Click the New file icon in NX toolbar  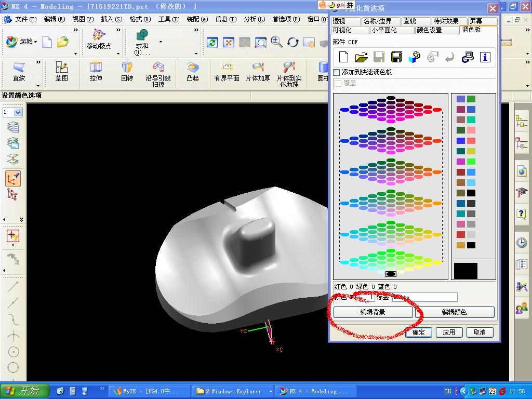click(47, 42)
